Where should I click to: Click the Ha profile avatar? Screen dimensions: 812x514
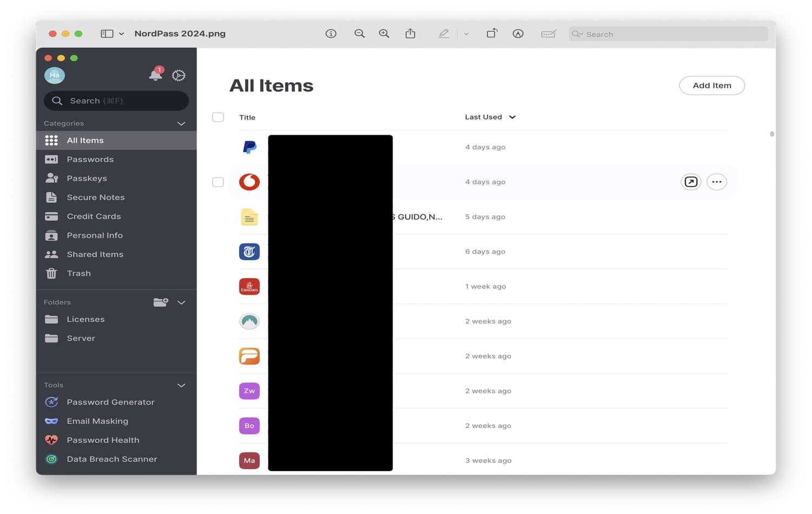(x=55, y=75)
